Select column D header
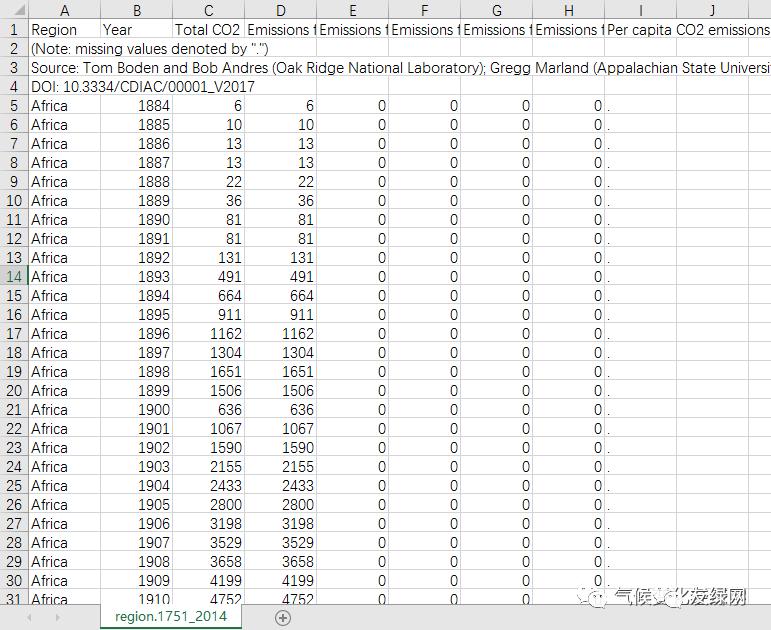Image resolution: width=771 pixels, height=630 pixels. [x=280, y=9]
